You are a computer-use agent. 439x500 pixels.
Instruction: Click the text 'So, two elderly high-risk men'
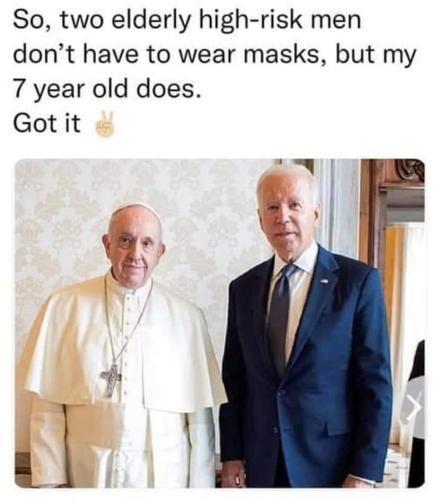(x=187, y=20)
